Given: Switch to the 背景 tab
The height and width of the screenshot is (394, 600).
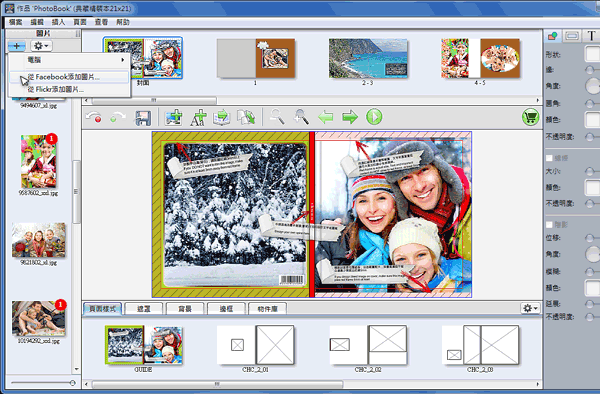Looking at the screenshot, I should [185, 309].
